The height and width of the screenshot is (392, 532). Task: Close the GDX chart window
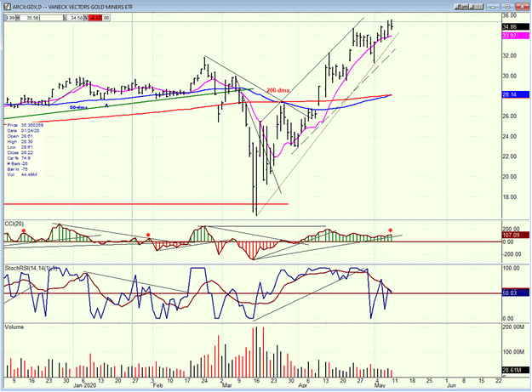click(x=522, y=7)
